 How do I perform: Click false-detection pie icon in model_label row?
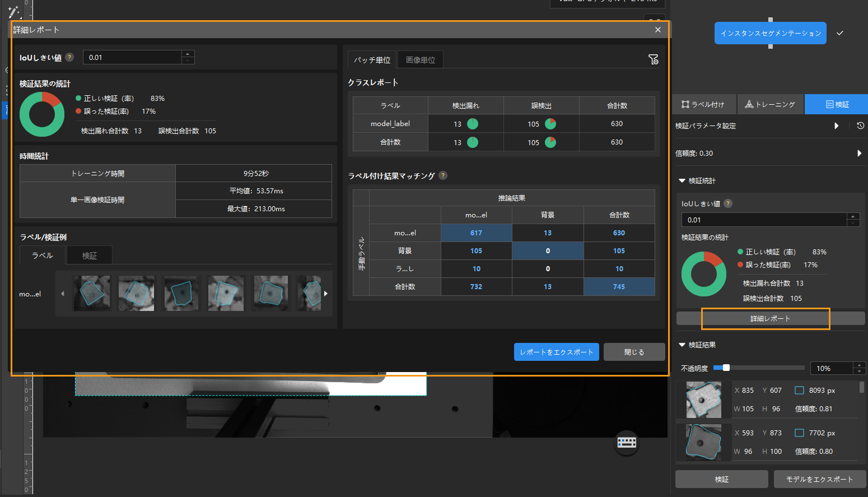click(x=550, y=124)
